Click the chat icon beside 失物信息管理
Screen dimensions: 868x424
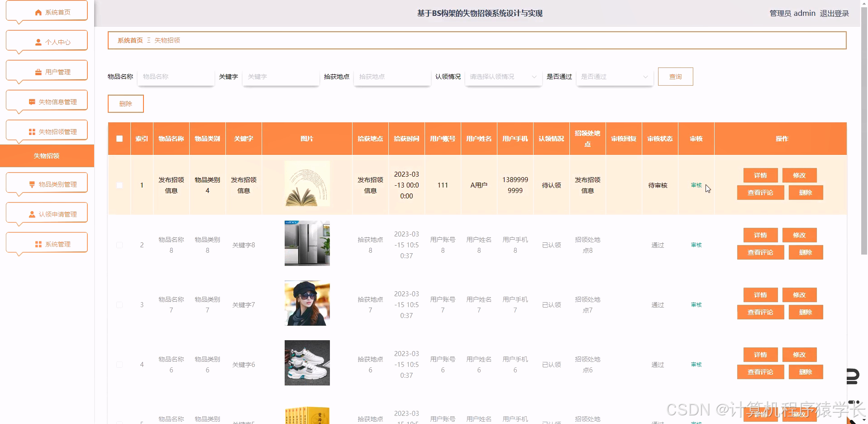pyautogui.click(x=32, y=102)
